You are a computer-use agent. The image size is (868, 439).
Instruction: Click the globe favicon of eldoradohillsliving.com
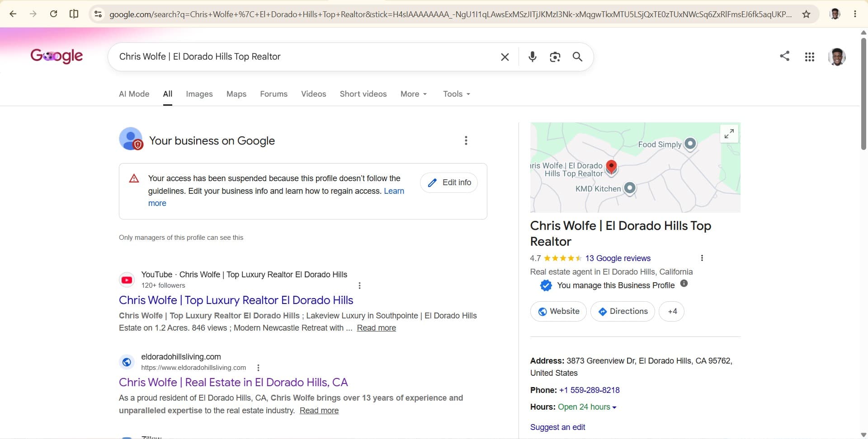tap(127, 362)
